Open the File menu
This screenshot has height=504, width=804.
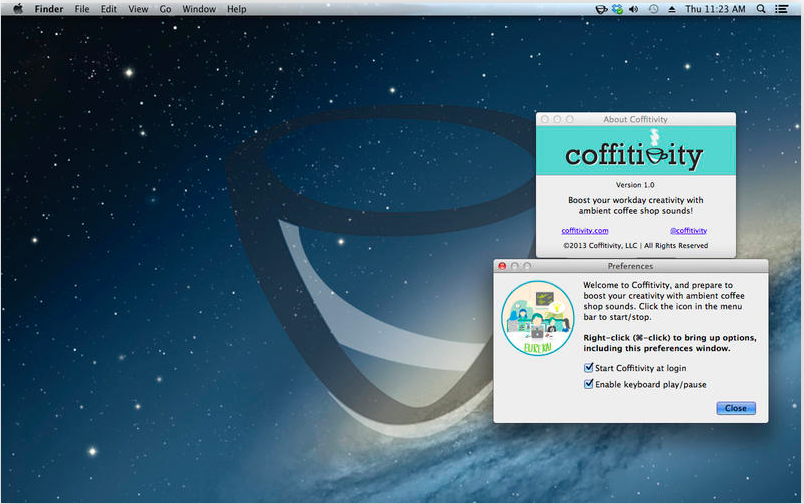[82, 9]
